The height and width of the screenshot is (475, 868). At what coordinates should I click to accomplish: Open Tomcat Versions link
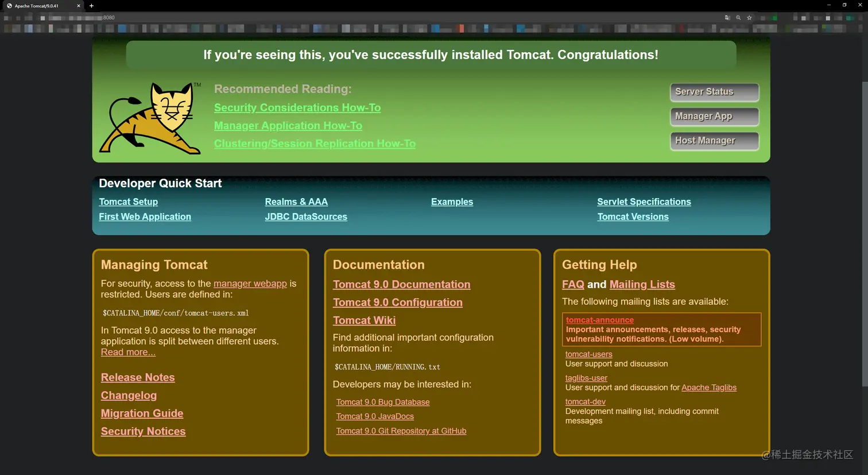[x=633, y=217]
